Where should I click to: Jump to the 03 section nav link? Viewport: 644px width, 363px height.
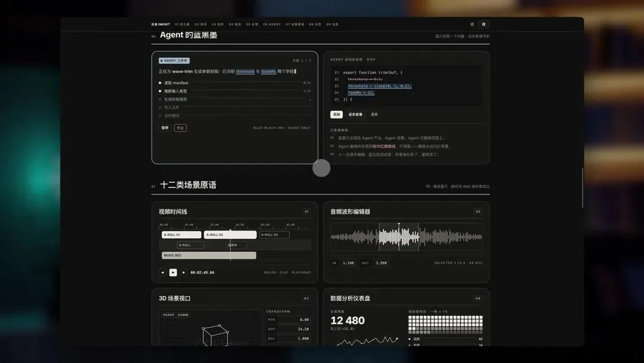pos(218,24)
